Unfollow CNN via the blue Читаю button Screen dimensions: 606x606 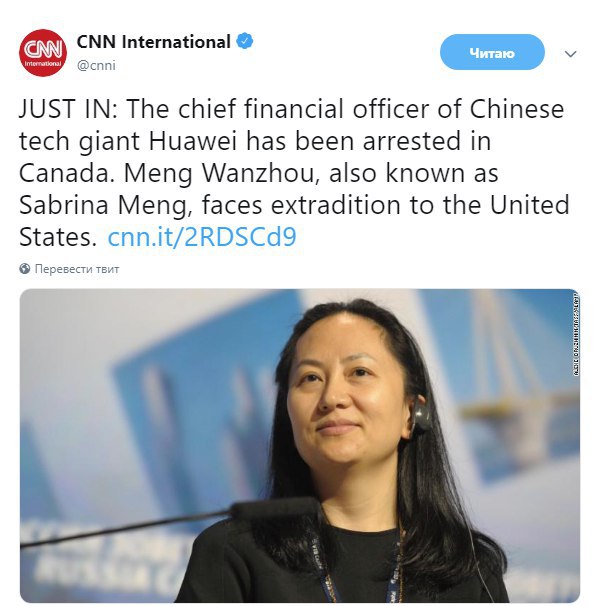pyautogui.click(x=492, y=52)
